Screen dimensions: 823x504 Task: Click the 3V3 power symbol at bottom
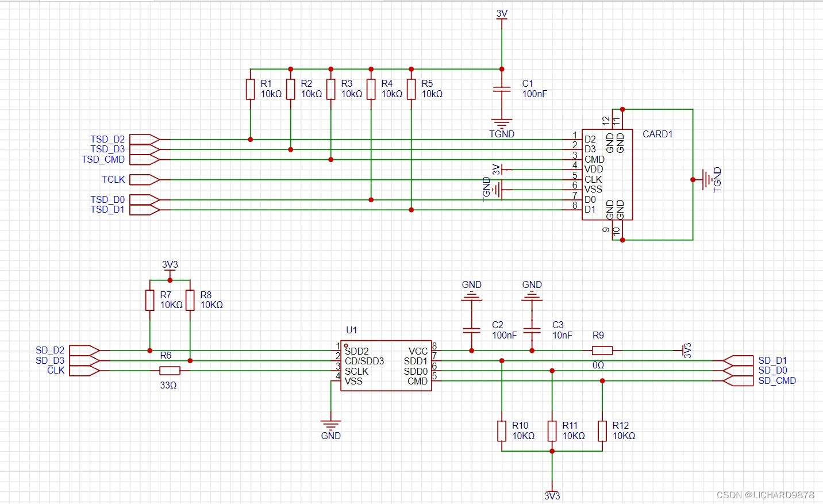552,493
